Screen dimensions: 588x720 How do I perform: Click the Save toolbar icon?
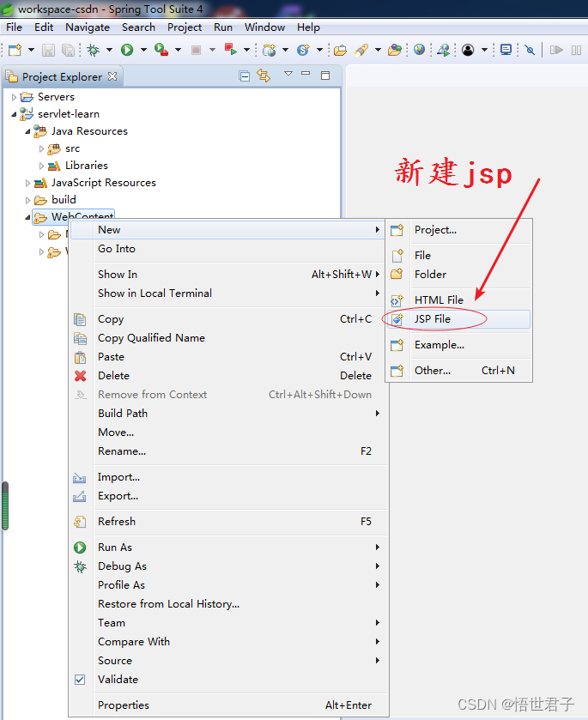coord(48,50)
